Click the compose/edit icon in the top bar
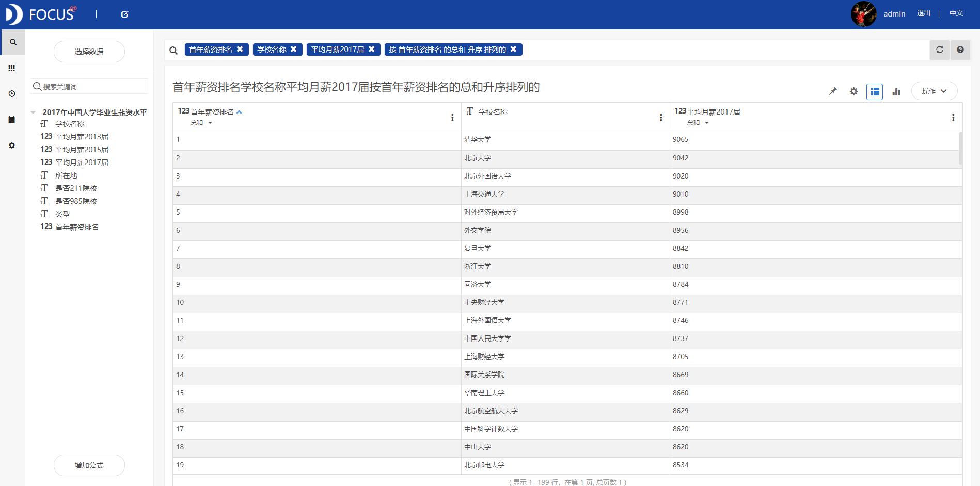The width and height of the screenshot is (980, 486). 124,14
